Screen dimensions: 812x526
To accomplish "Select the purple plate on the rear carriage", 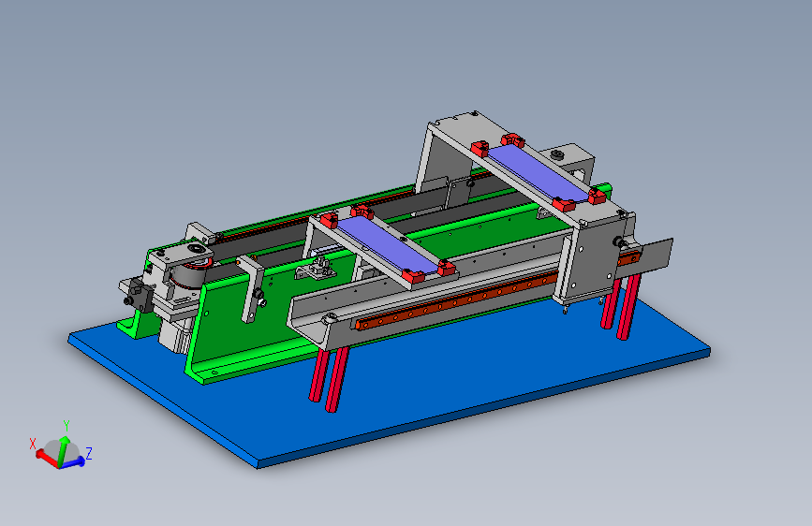I will coord(539,173).
